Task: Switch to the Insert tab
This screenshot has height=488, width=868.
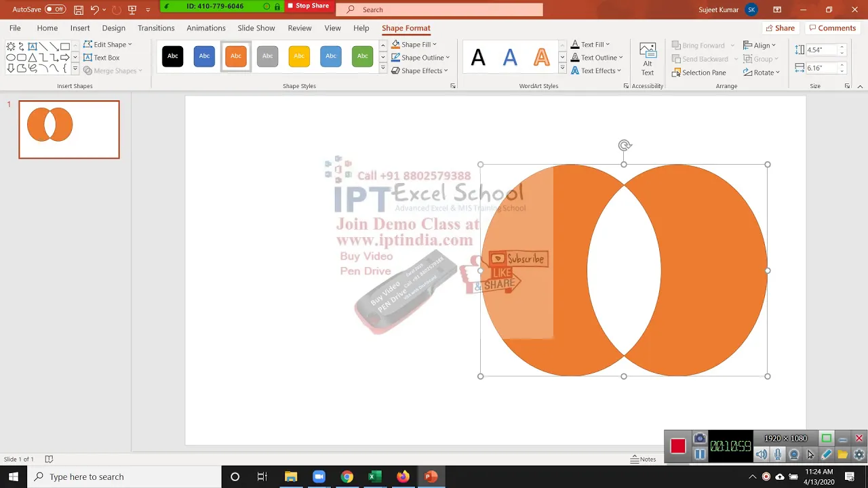Action: pyautogui.click(x=80, y=28)
